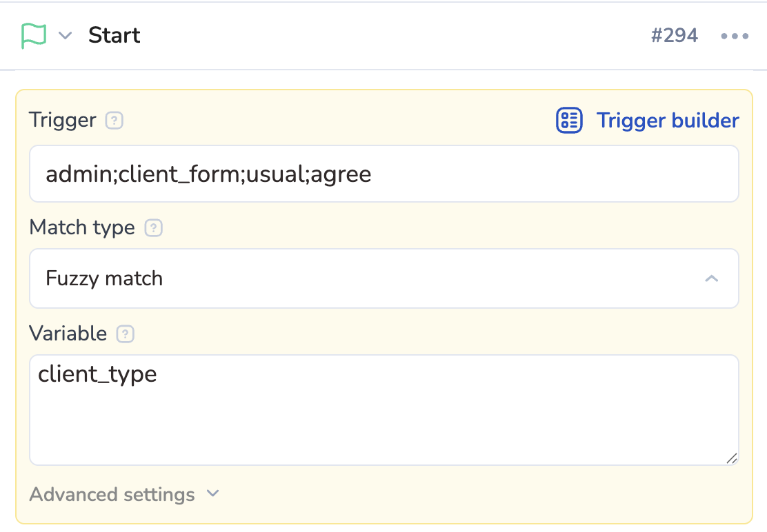This screenshot has width=767, height=532.
Task: Focus the Trigger input with admin;client_form text
Action: pyautogui.click(x=383, y=174)
